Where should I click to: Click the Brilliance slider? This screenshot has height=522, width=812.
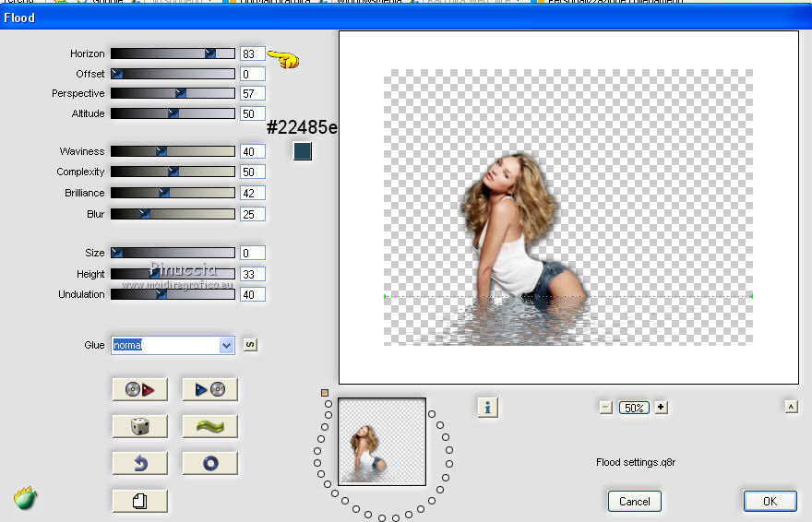(x=173, y=193)
